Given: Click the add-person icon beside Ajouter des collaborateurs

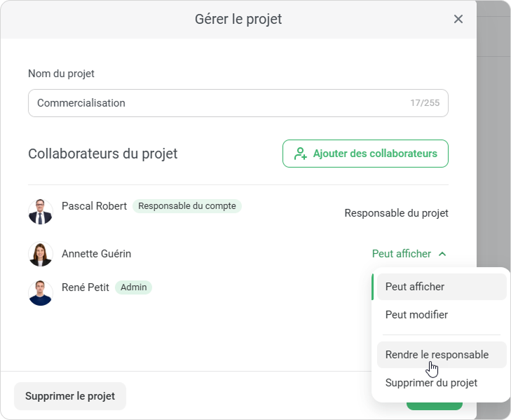Looking at the screenshot, I should 301,154.
